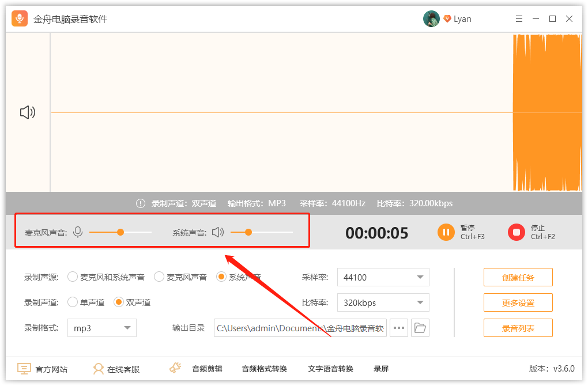Screen dimensions: 588x386
Task: Minimize the recorder window
Action: click(536, 19)
